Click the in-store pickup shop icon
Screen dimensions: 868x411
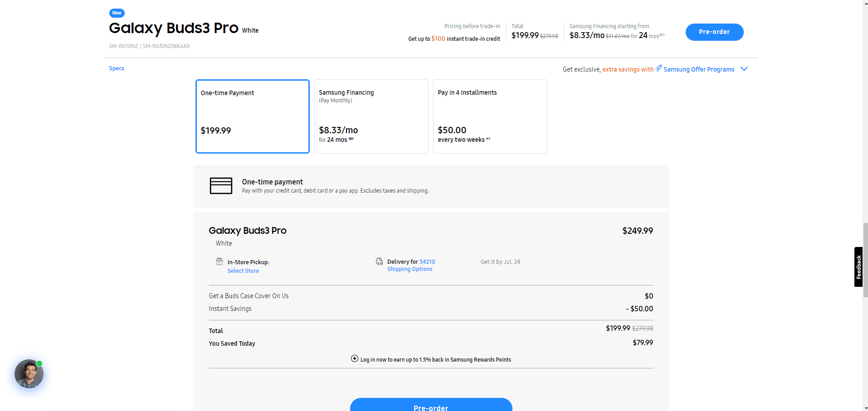[x=219, y=261]
